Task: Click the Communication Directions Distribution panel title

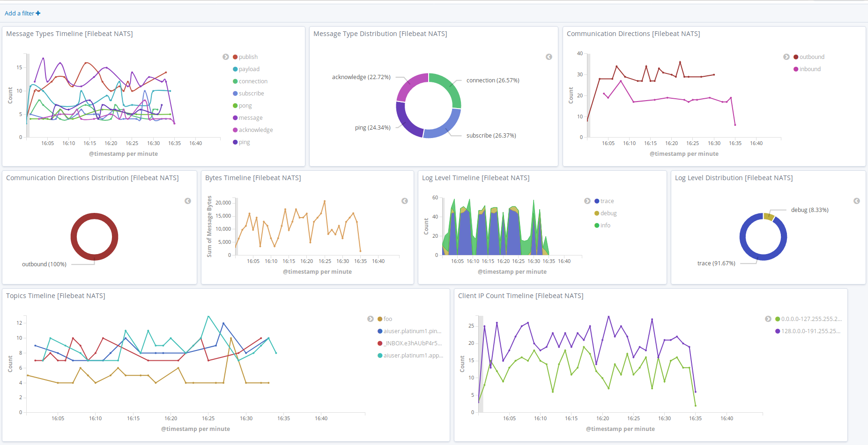Action: tap(92, 178)
